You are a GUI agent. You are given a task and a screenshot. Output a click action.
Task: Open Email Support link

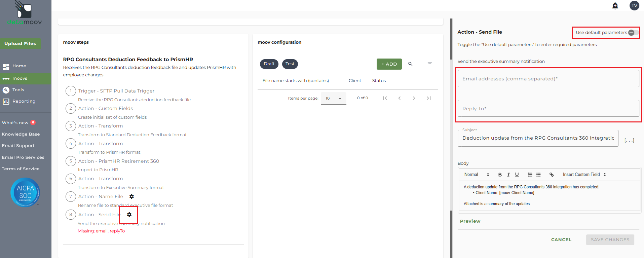(18, 146)
